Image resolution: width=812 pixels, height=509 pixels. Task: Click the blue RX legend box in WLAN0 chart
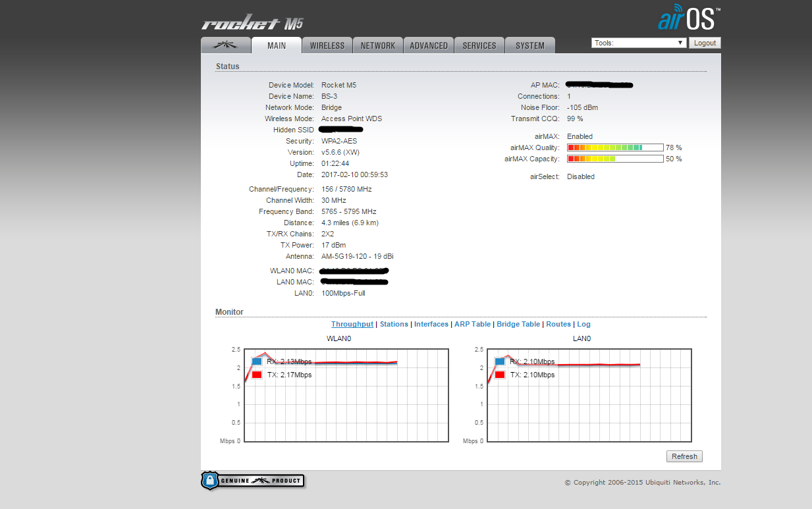click(257, 362)
